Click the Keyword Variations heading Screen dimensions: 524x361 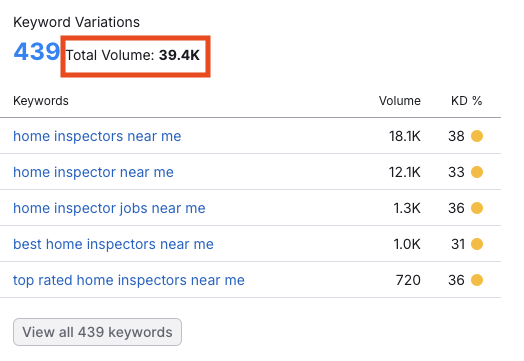pyautogui.click(x=76, y=22)
